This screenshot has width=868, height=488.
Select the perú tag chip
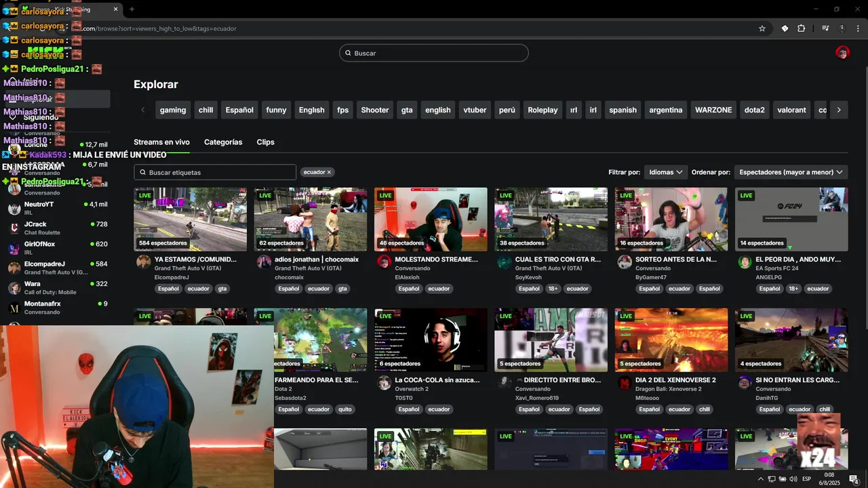click(x=507, y=110)
